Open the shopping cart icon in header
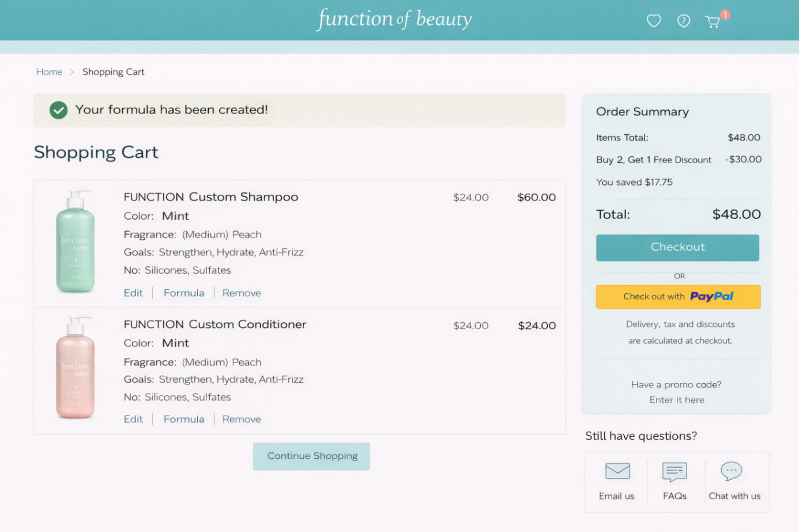799x532 pixels. click(713, 22)
